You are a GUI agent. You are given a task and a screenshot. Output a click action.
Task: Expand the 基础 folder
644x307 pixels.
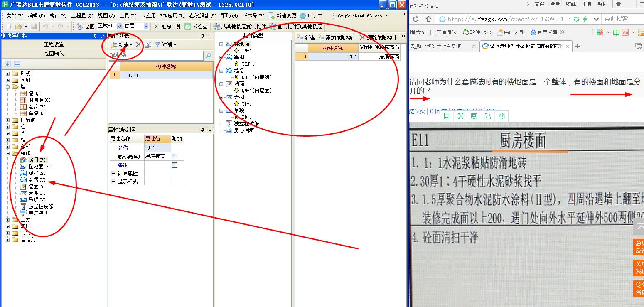click(x=8, y=226)
